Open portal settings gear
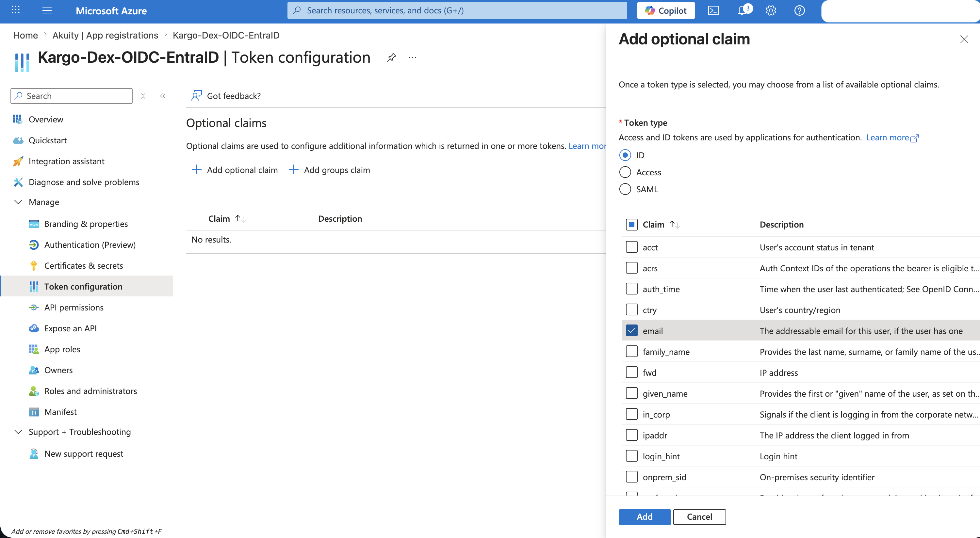 coord(771,11)
